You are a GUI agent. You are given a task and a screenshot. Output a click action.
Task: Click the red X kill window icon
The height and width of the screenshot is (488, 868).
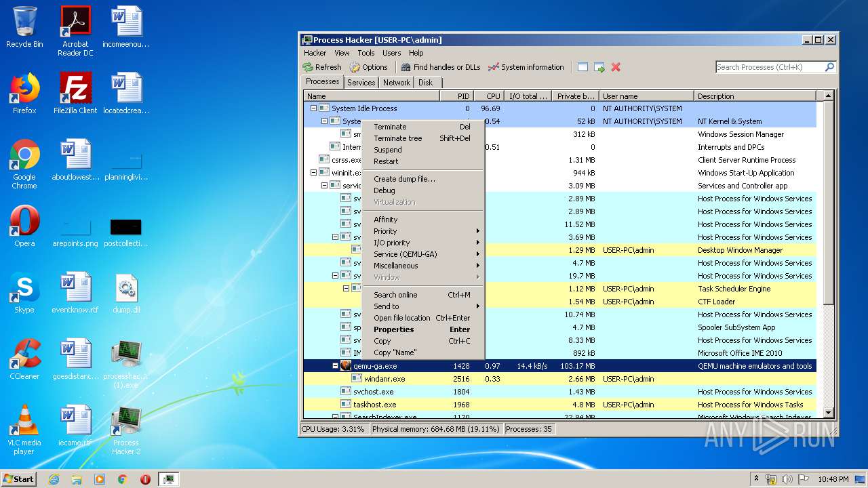coord(616,67)
